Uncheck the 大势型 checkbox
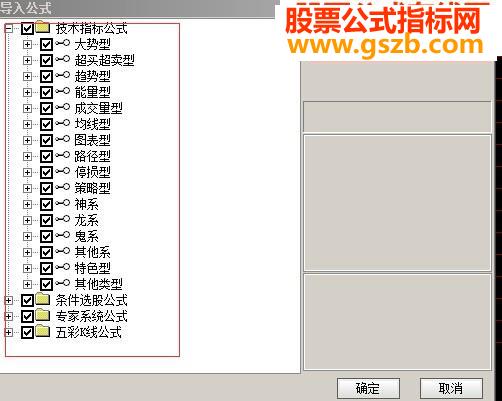Viewport: 502px width, 401px height. 46,45
